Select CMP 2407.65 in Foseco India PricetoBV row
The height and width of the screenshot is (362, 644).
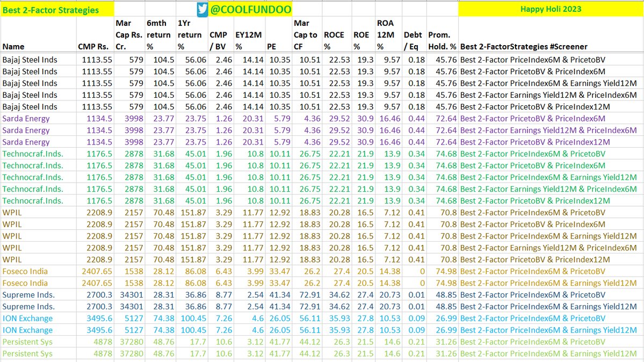coord(97,271)
